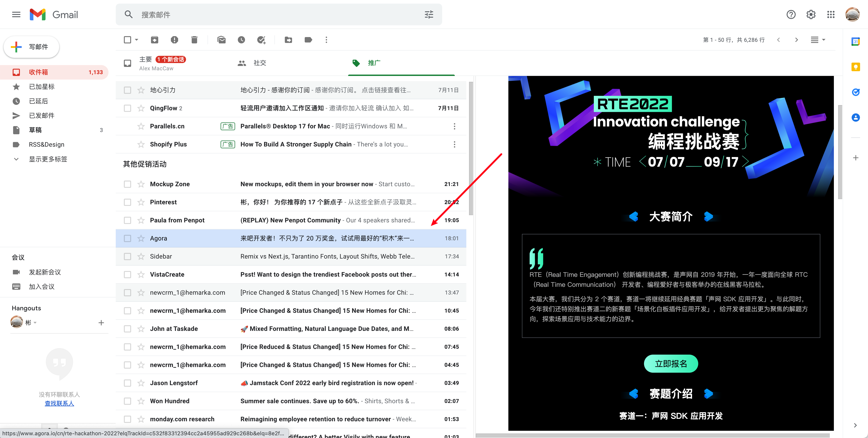Click 立即报名 button in email
This screenshot has height=438, width=868.
coord(670,364)
